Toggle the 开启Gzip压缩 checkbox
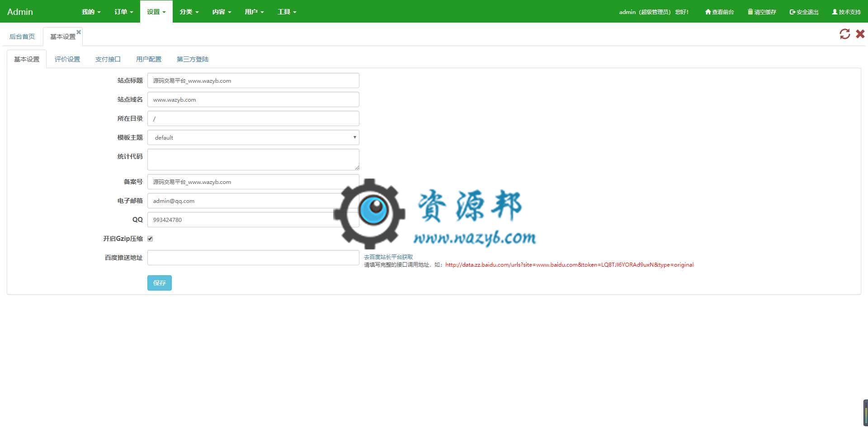Screen dimensions: 868x428 150,239
